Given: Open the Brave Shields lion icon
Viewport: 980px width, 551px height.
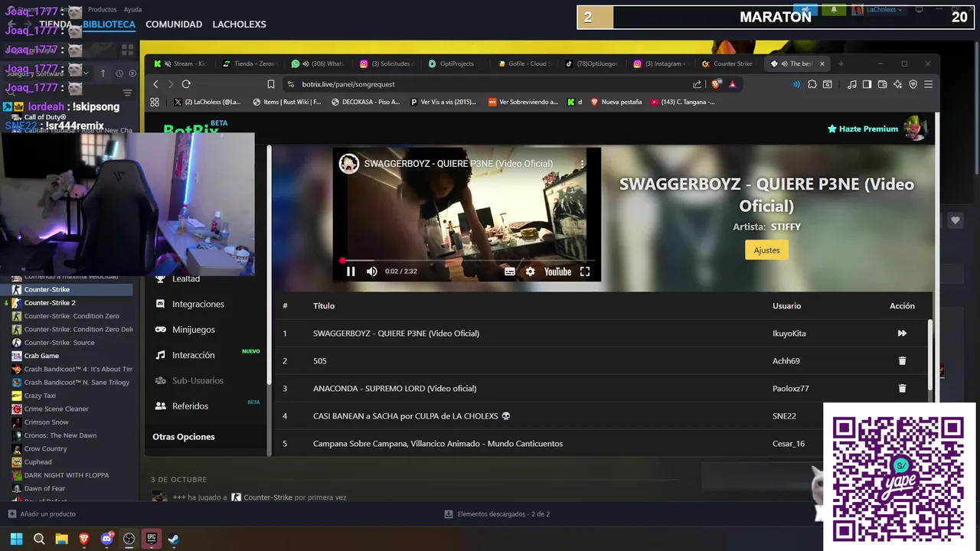Looking at the screenshot, I should point(716,84).
